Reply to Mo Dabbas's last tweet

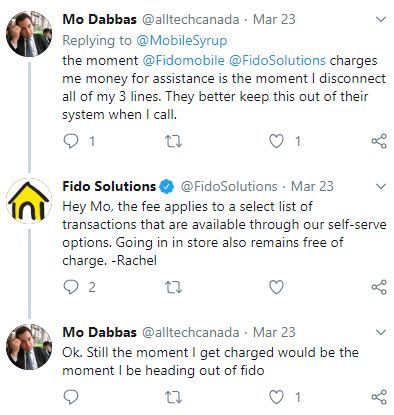point(71,397)
